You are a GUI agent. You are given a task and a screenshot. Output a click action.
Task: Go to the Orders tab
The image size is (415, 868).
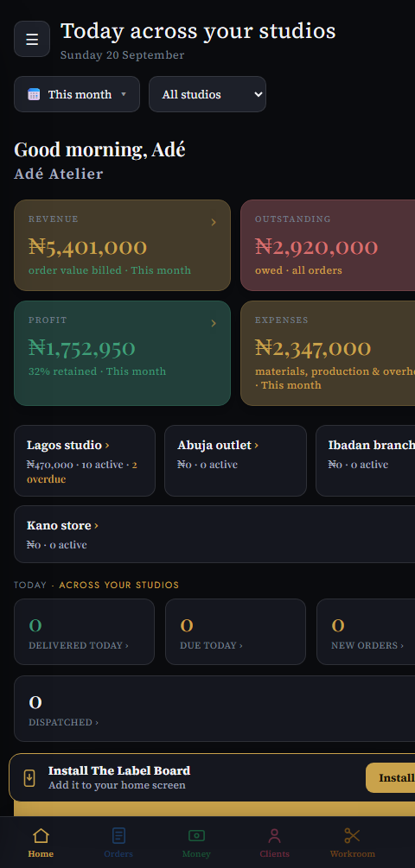(118, 843)
